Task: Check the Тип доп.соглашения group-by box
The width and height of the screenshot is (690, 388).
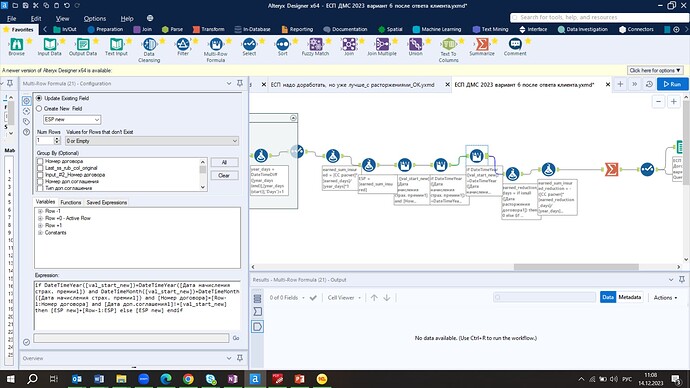Action: (x=40, y=188)
